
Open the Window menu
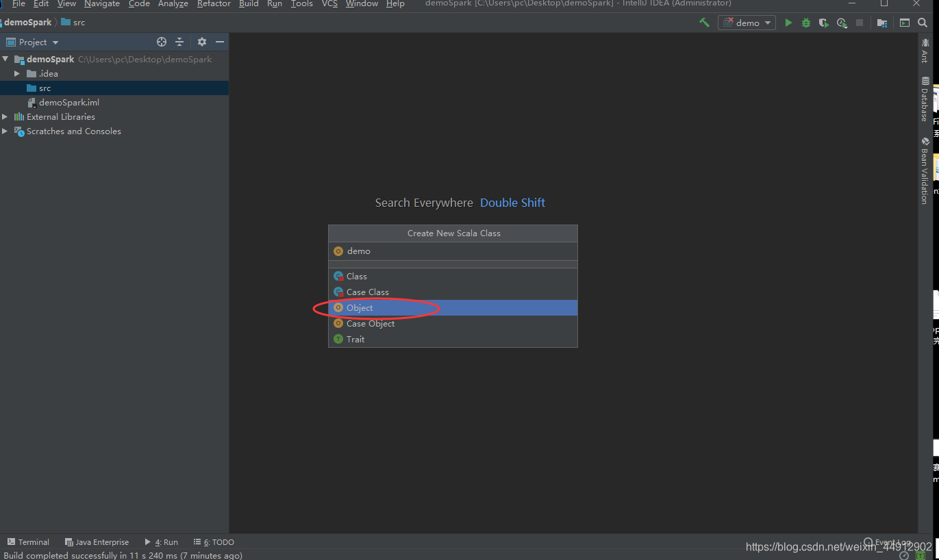click(362, 3)
